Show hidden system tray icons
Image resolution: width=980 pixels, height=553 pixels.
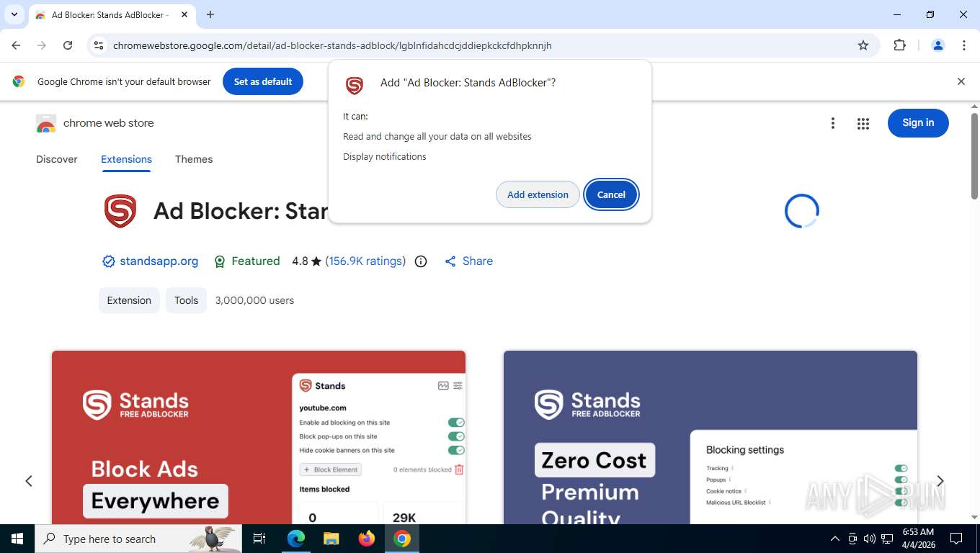[835, 539]
